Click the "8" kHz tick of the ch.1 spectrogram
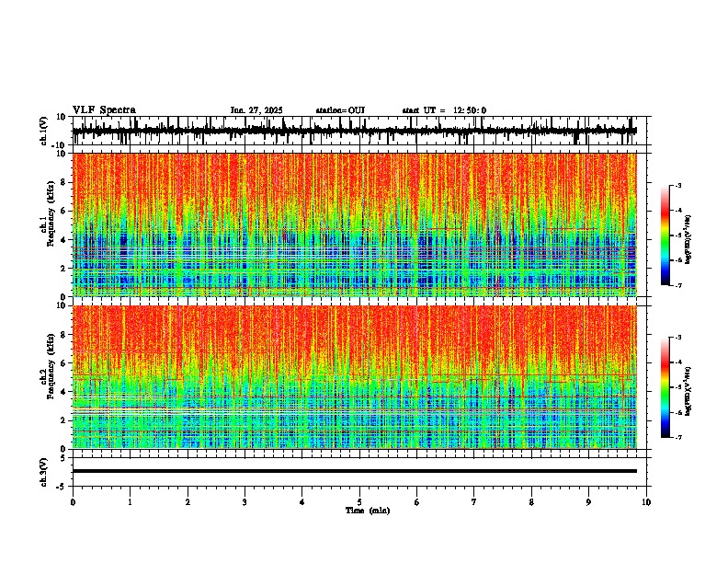Image resolution: width=728 pixels, height=563 pixels. [64, 182]
